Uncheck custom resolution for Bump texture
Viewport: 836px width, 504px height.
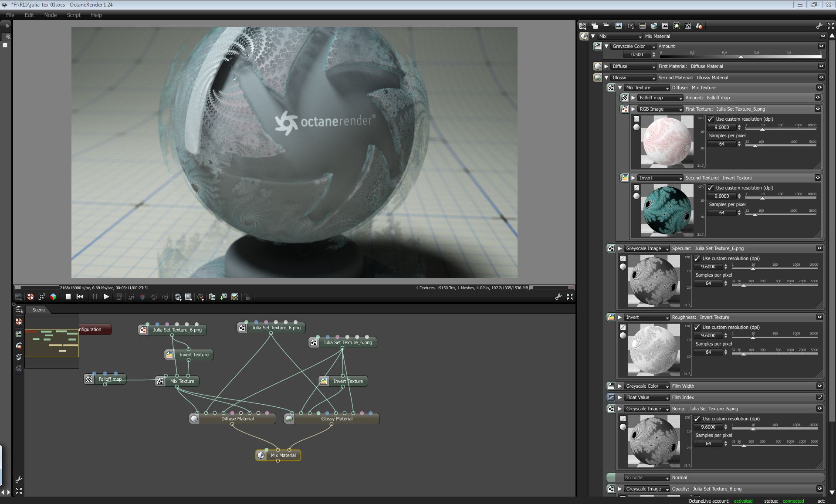(x=697, y=419)
